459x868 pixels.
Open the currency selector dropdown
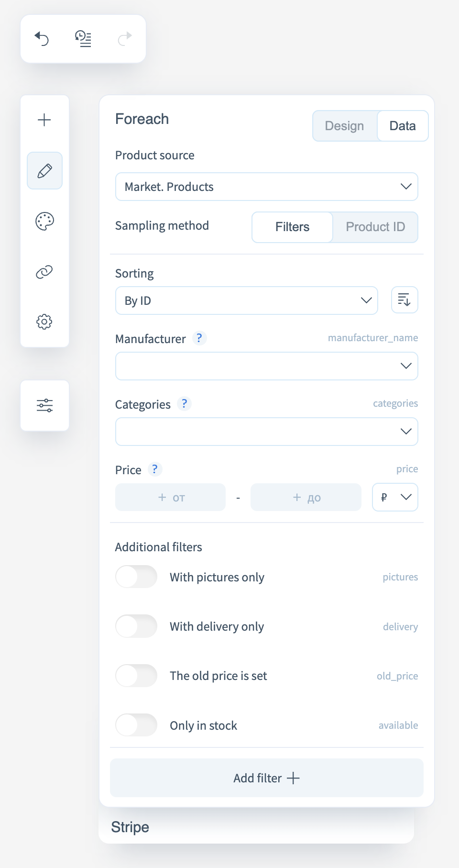(x=395, y=497)
